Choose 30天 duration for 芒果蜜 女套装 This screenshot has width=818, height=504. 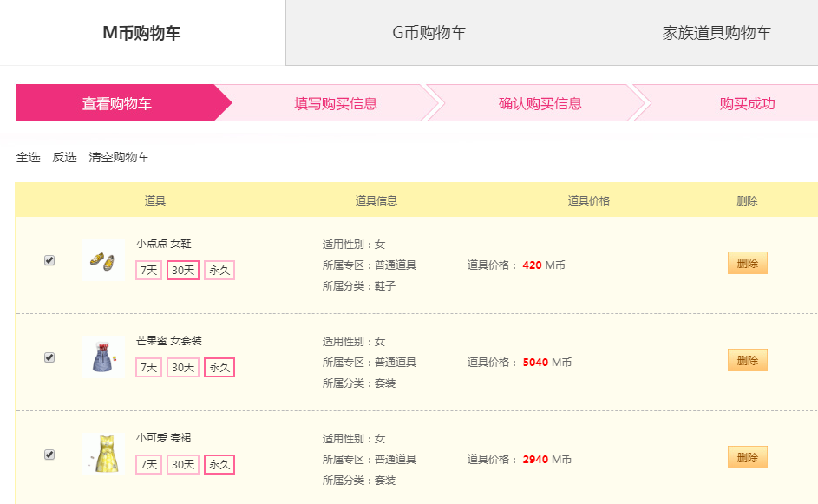183,367
